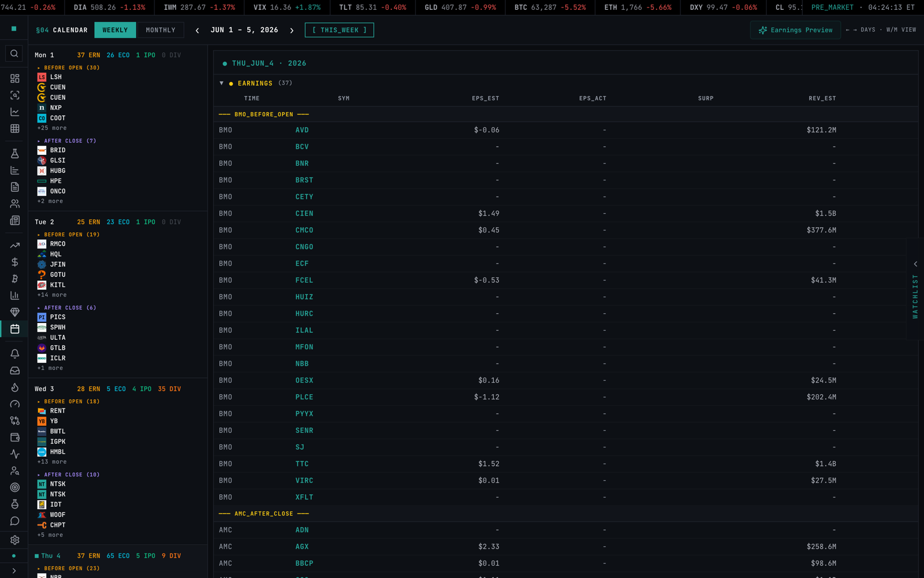This screenshot has height=578, width=924.
Task: Open the gauge speedometer icon
Action: pos(14,404)
